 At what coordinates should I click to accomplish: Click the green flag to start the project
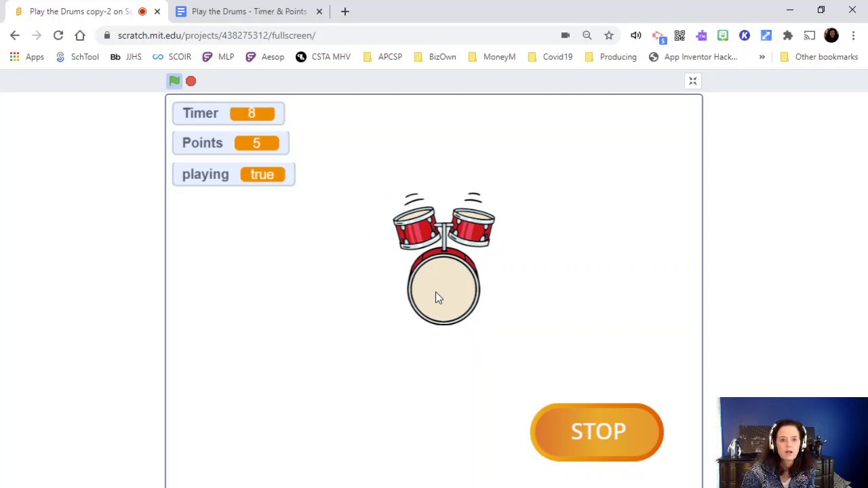[x=174, y=81]
